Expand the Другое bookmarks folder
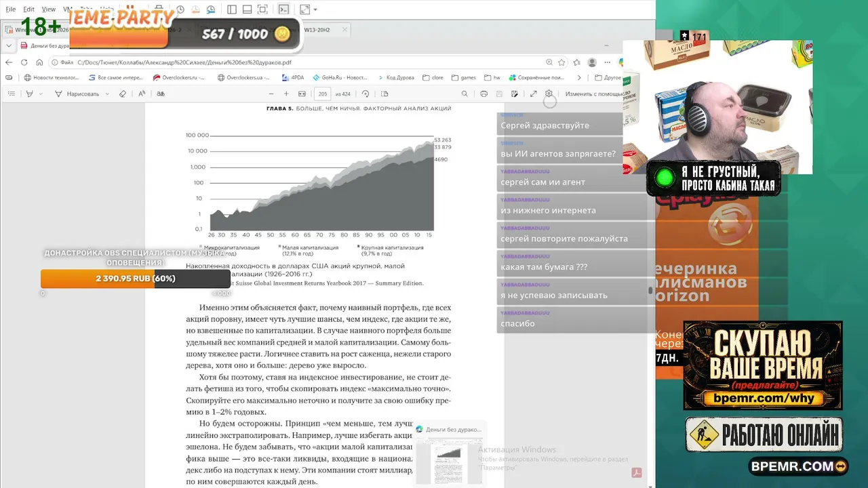The image size is (868, 488). (x=608, y=77)
